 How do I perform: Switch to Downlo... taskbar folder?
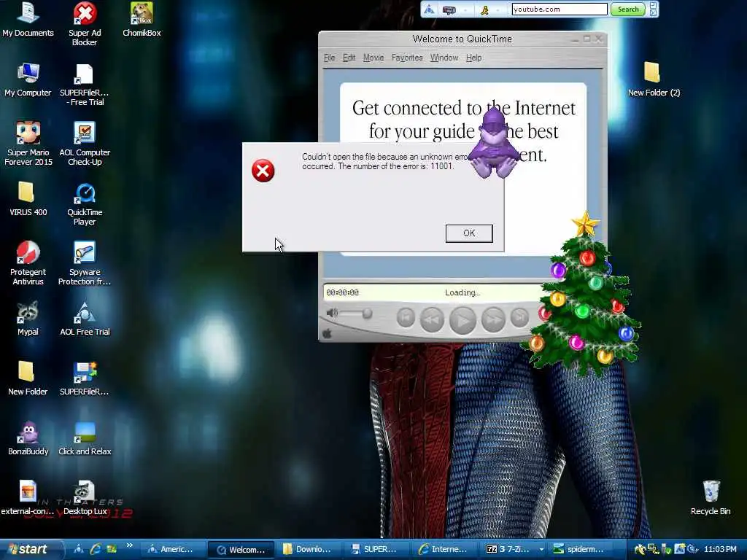point(309,549)
